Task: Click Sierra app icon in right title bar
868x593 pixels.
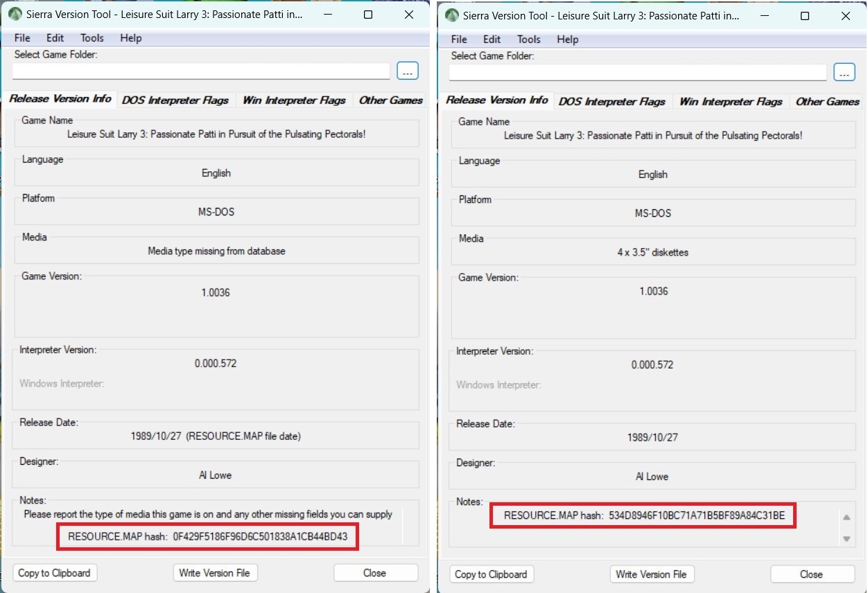Action: (x=452, y=15)
